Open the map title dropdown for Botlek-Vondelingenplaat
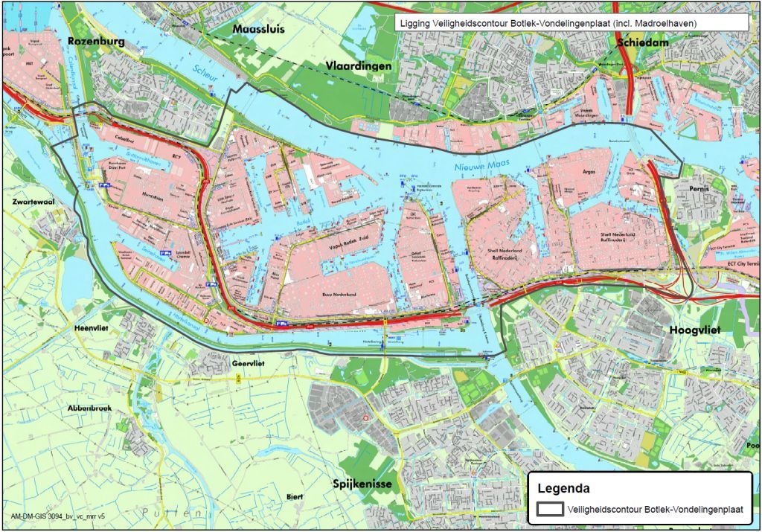 (x=573, y=23)
